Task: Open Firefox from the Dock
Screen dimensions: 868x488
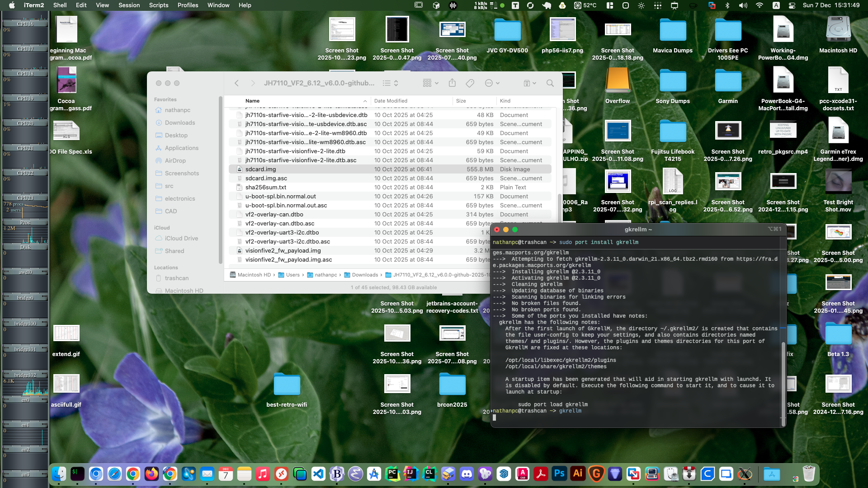Action: click(151, 474)
